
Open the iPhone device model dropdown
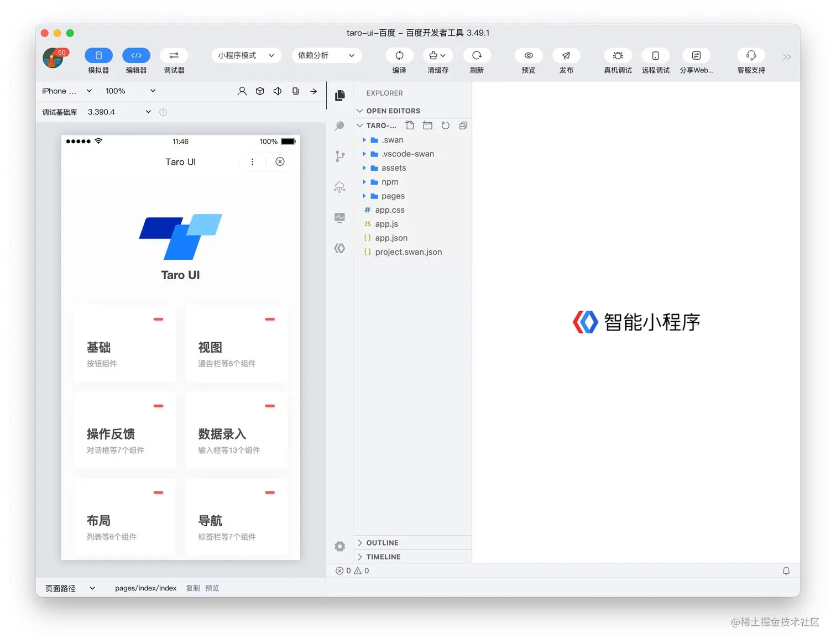pyautogui.click(x=67, y=91)
